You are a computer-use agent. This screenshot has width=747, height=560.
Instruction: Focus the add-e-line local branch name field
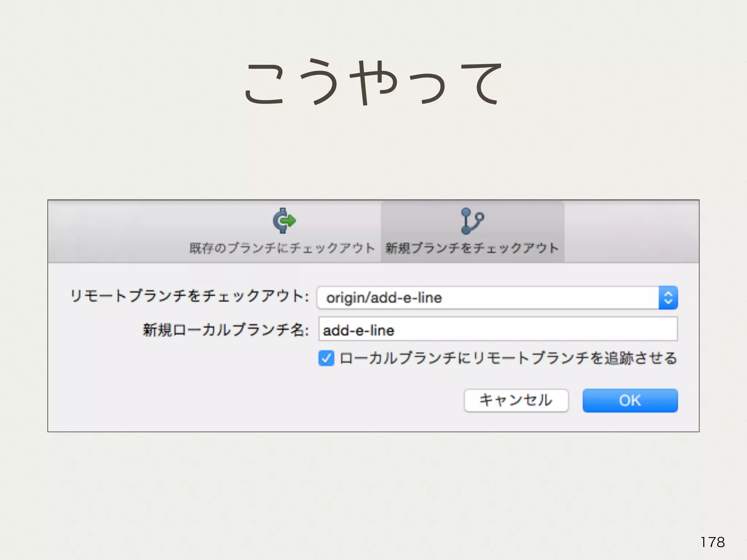pyautogui.click(x=498, y=329)
